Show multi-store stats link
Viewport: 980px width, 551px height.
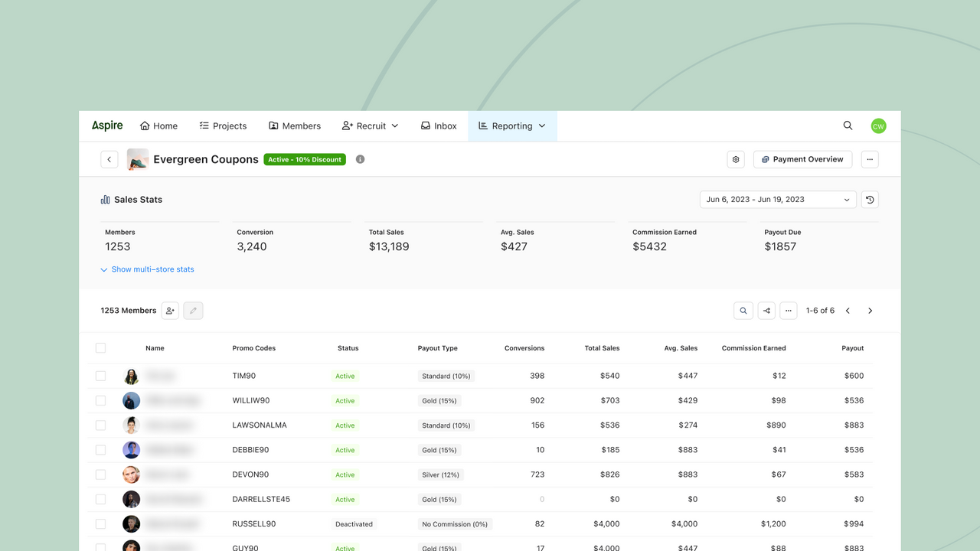[x=147, y=269]
